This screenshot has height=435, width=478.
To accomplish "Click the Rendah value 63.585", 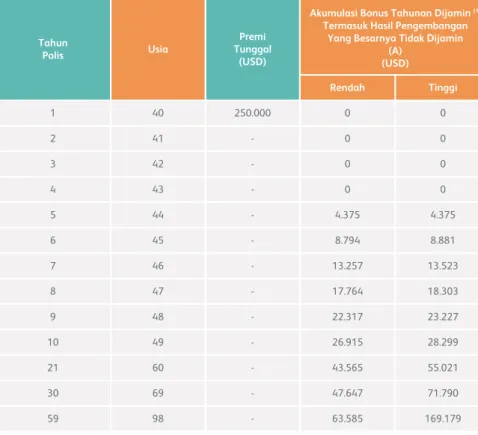I will pyautogui.click(x=347, y=419).
